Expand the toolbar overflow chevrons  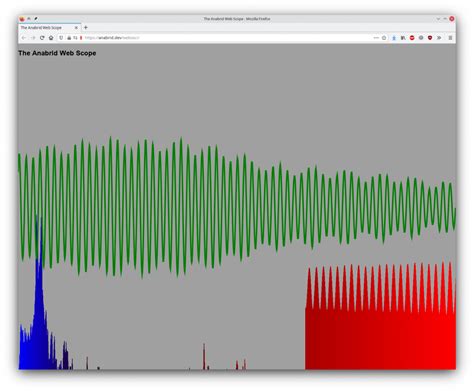coord(439,38)
